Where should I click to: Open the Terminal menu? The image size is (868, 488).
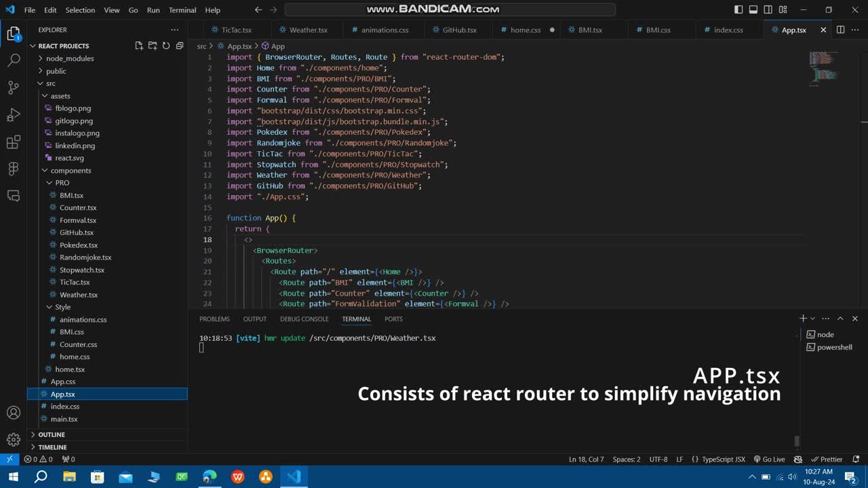182,10
